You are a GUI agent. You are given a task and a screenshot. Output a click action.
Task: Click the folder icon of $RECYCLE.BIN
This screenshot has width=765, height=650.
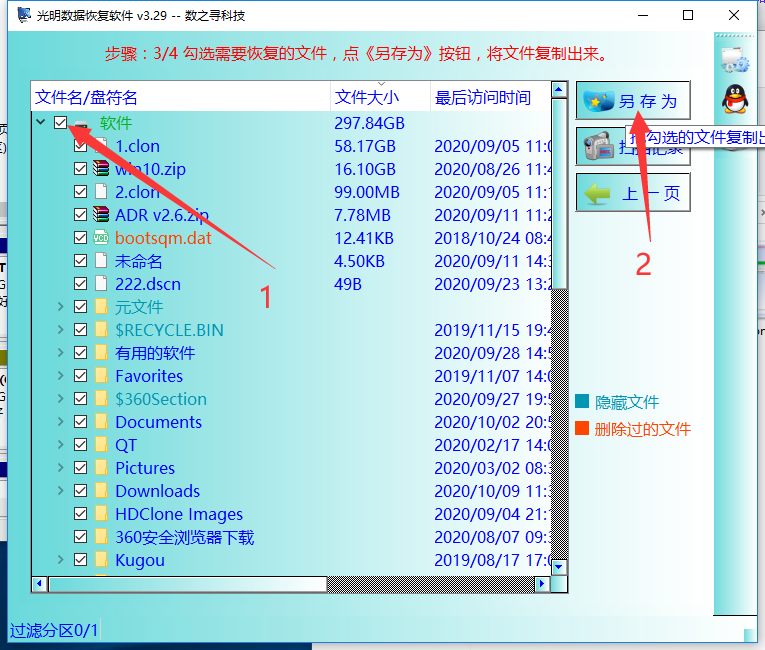[x=101, y=329]
